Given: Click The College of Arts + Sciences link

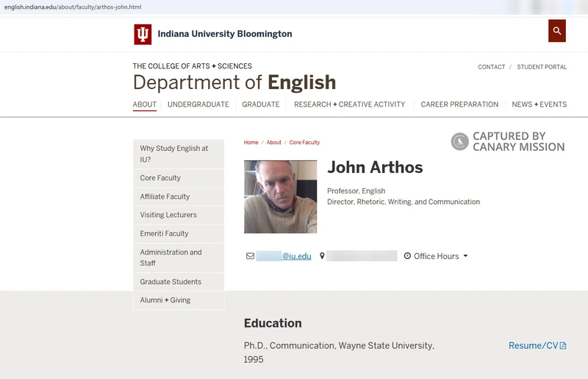Looking at the screenshot, I should (193, 66).
